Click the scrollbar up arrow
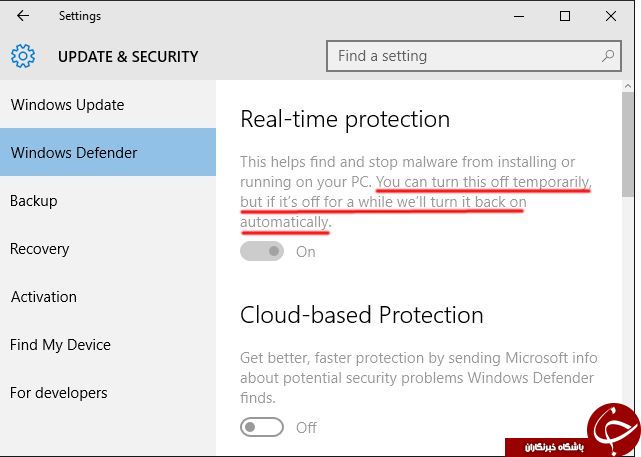Image resolution: width=641 pixels, height=457 pixels. point(628,86)
